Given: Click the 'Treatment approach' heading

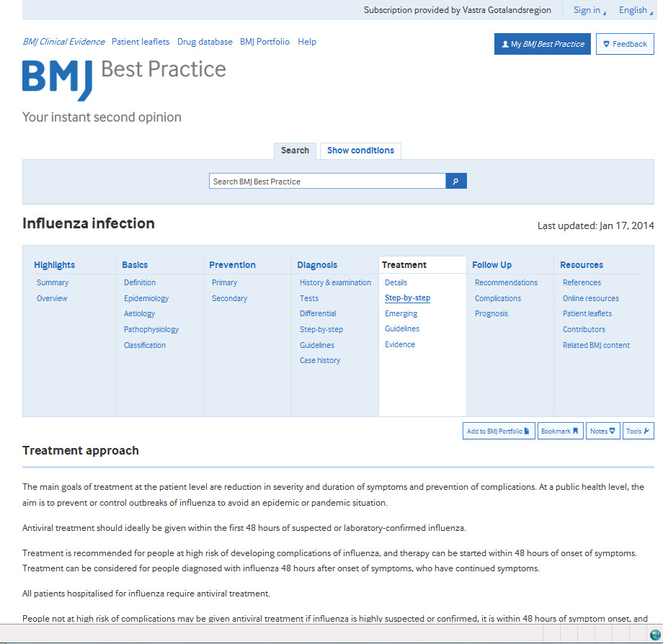Looking at the screenshot, I should click(80, 450).
